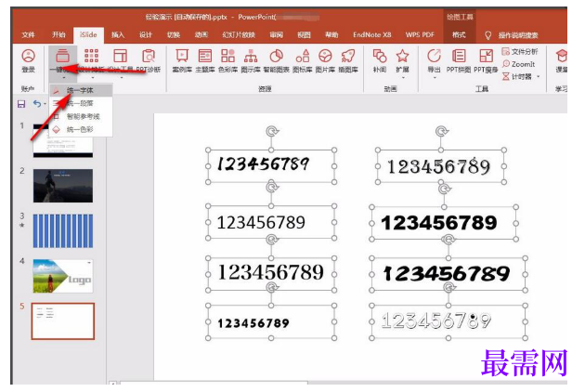
Task: Switch to the 动画 animations tab
Action: pos(201,34)
